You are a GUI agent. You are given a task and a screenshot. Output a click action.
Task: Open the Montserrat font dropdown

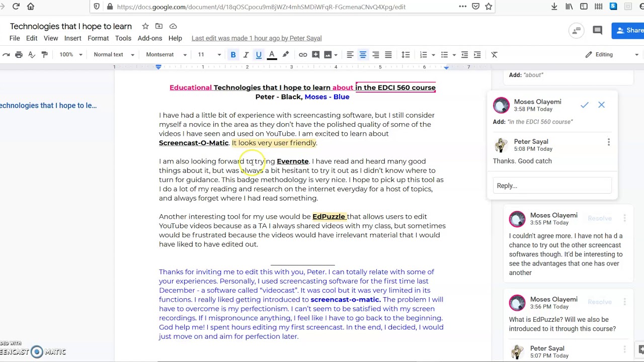pyautogui.click(x=166, y=54)
